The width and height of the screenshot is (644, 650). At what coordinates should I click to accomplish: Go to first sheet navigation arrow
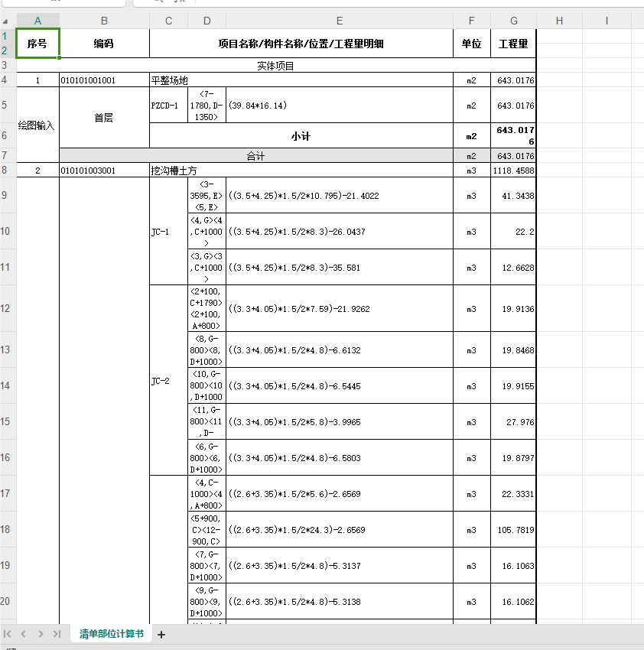[7, 634]
